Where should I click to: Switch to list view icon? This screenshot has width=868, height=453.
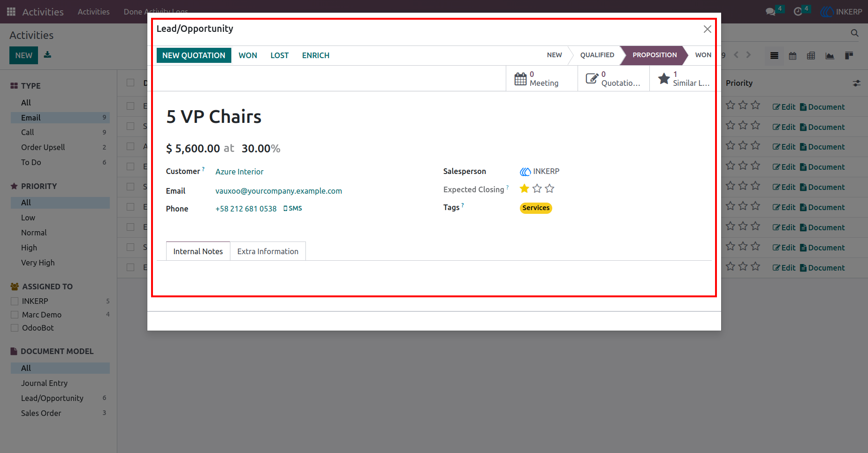774,56
